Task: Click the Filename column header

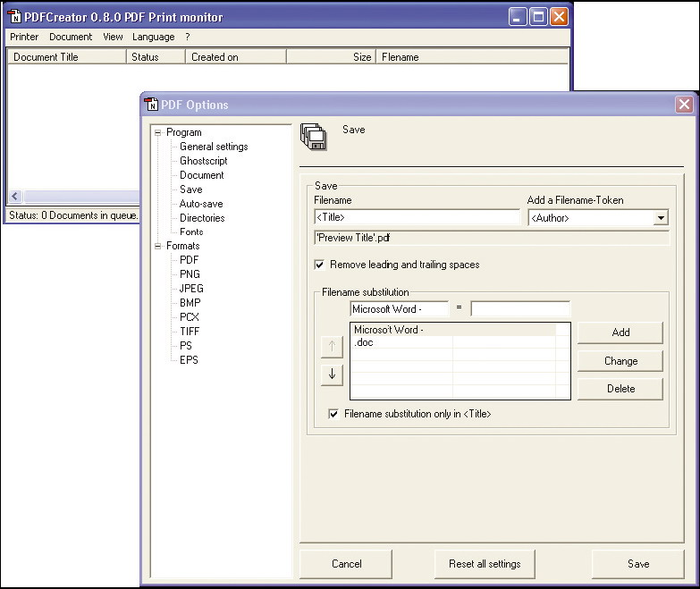Action: [x=473, y=57]
